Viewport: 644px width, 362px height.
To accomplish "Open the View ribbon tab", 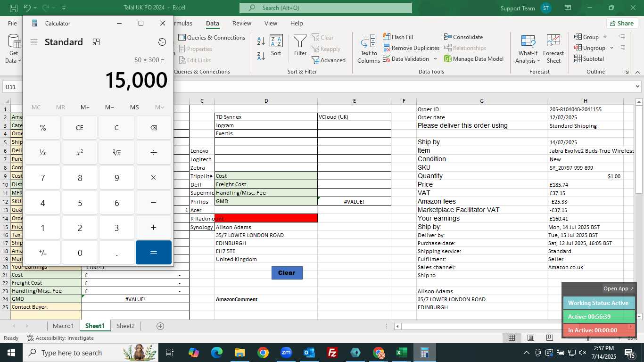I will [271, 23].
